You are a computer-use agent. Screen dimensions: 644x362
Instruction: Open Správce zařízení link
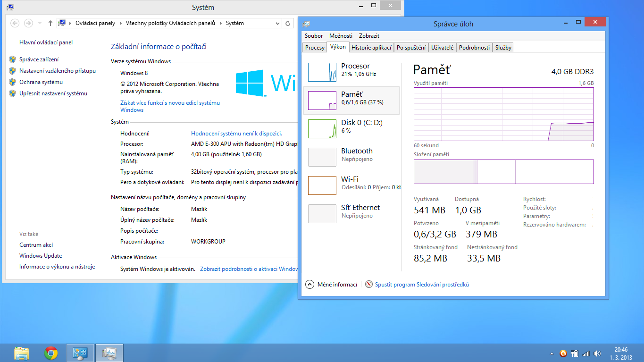coord(39,59)
